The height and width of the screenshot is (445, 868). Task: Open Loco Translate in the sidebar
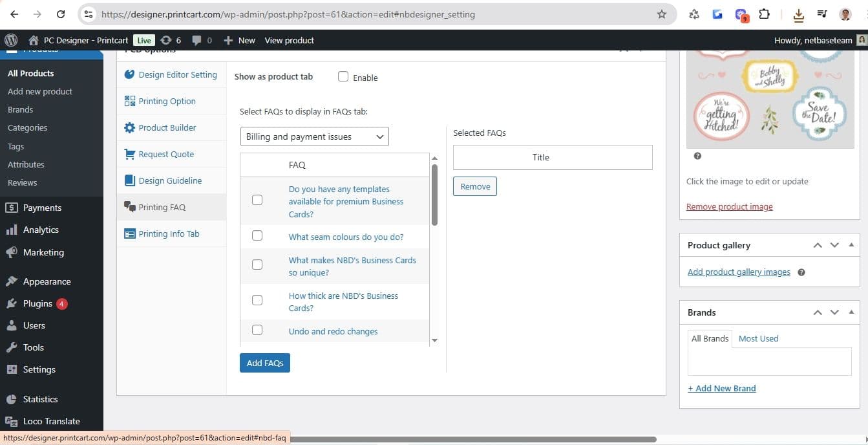(52, 421)
